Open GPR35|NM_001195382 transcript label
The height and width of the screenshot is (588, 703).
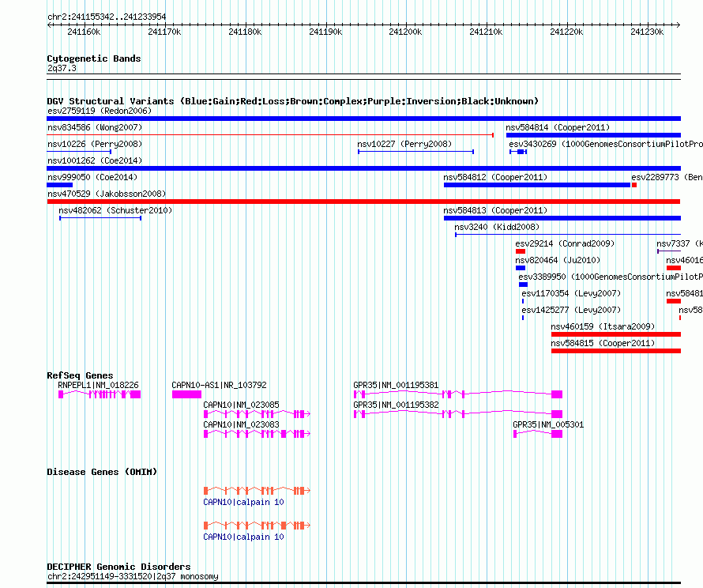tap(396, 405)
